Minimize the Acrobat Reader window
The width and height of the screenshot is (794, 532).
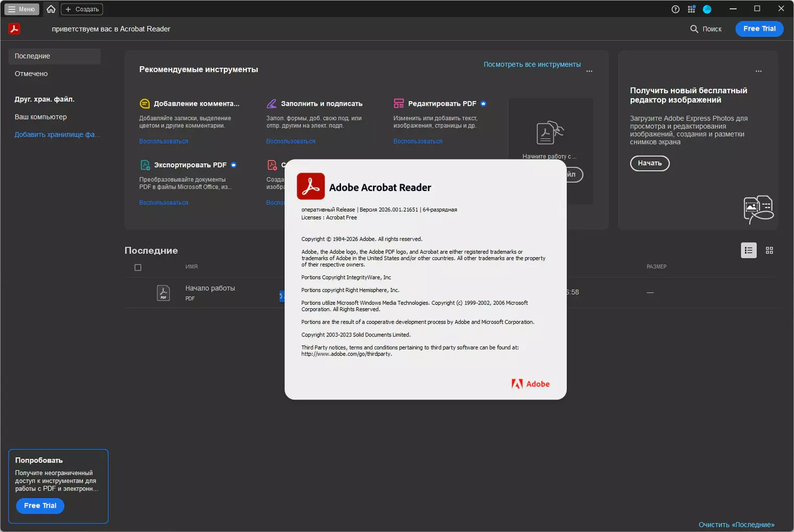(x=733, y=9)
